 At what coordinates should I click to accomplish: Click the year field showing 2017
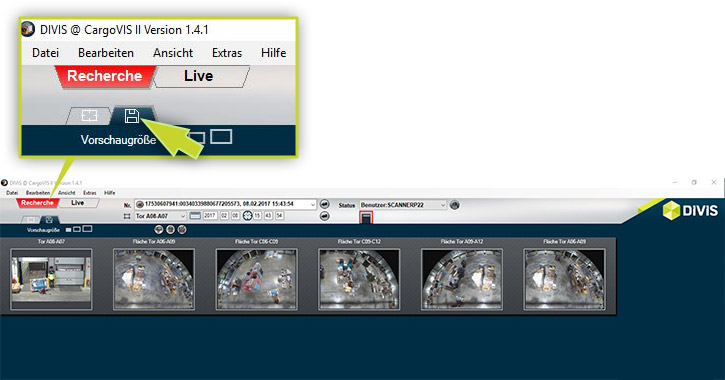210,216
